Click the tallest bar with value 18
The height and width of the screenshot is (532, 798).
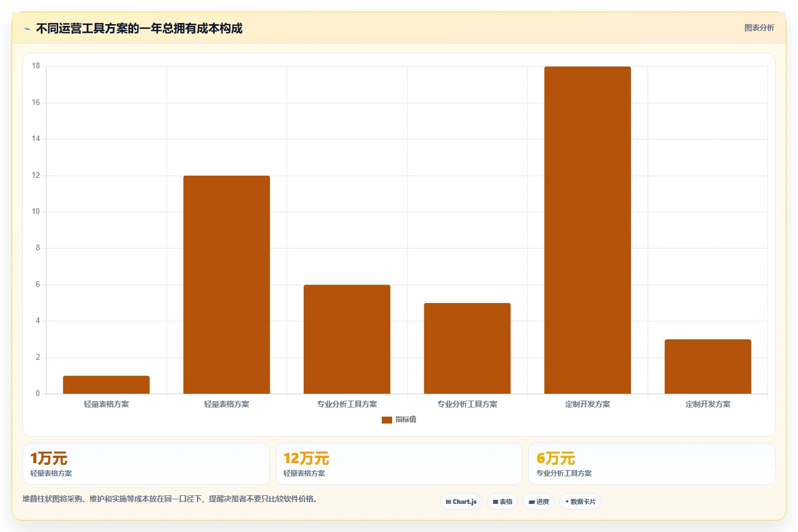tap(587, 230)
